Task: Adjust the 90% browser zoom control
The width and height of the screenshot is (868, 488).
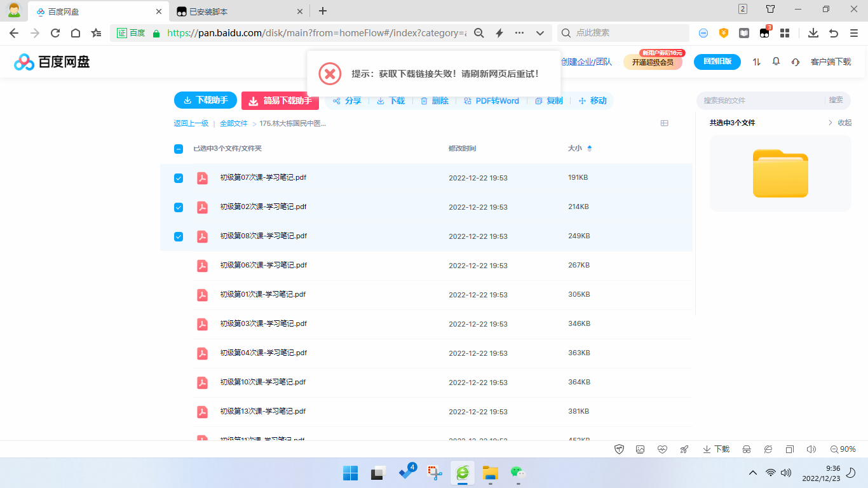Action: click(x=843, y=449)
